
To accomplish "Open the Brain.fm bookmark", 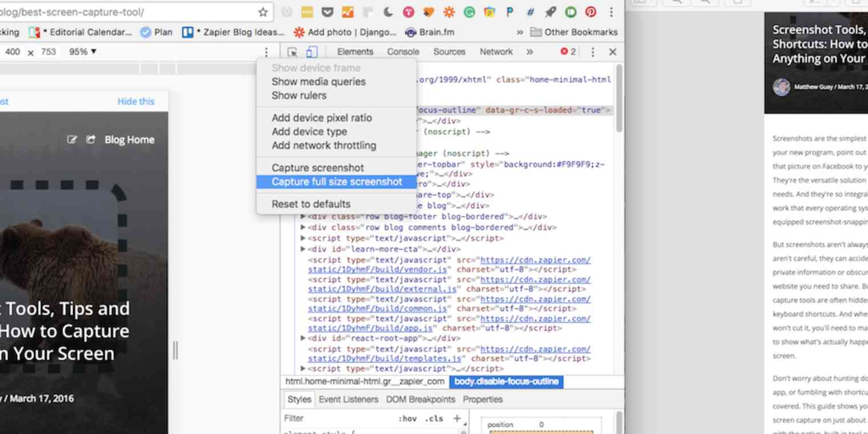I will coord(431,32).
